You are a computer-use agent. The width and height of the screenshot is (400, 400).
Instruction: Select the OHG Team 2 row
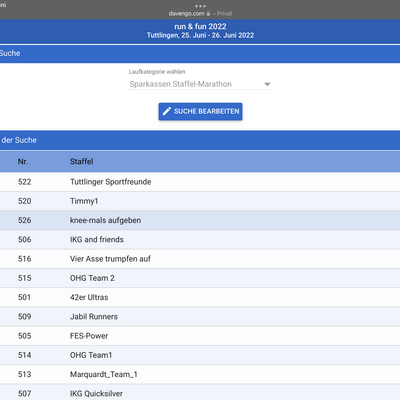(200, 278)
